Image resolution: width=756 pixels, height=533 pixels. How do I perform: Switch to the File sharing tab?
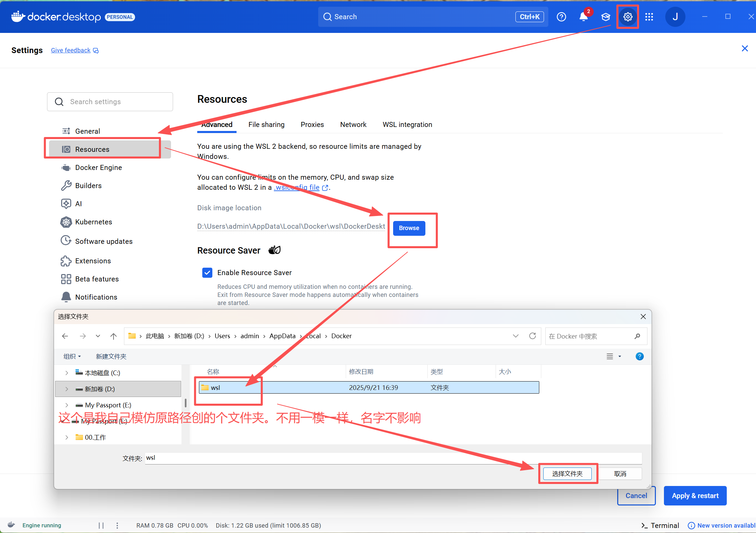[x=266, y=125]
